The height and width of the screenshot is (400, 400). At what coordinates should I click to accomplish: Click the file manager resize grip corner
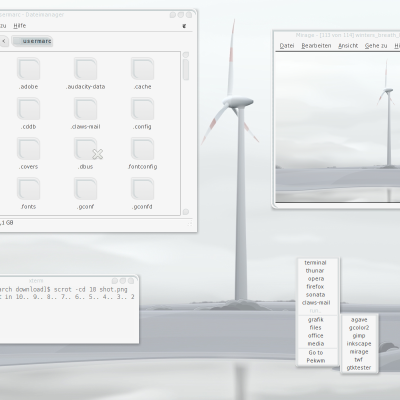coord(190,224)
